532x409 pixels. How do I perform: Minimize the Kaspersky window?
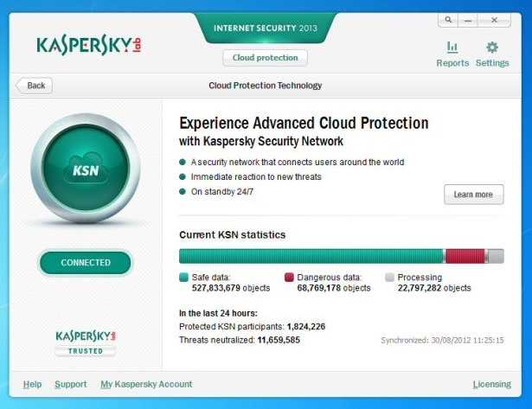point(468,18)
